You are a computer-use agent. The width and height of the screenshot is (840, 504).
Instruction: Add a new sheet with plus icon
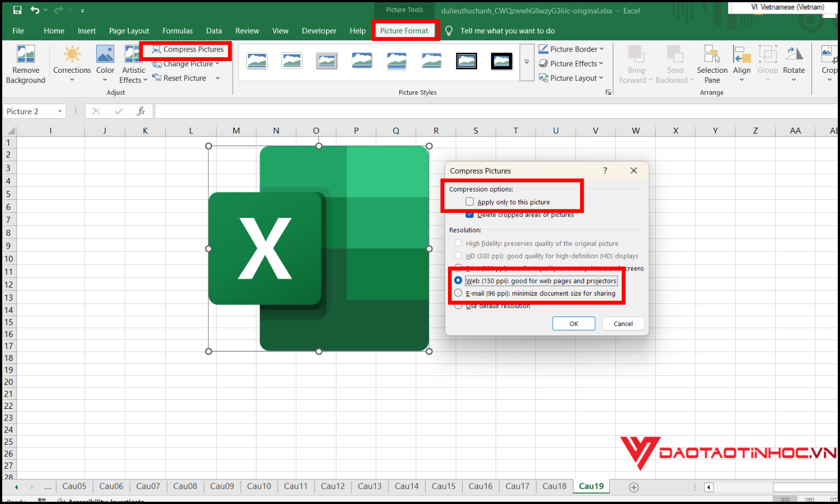[x=633, y=487]
